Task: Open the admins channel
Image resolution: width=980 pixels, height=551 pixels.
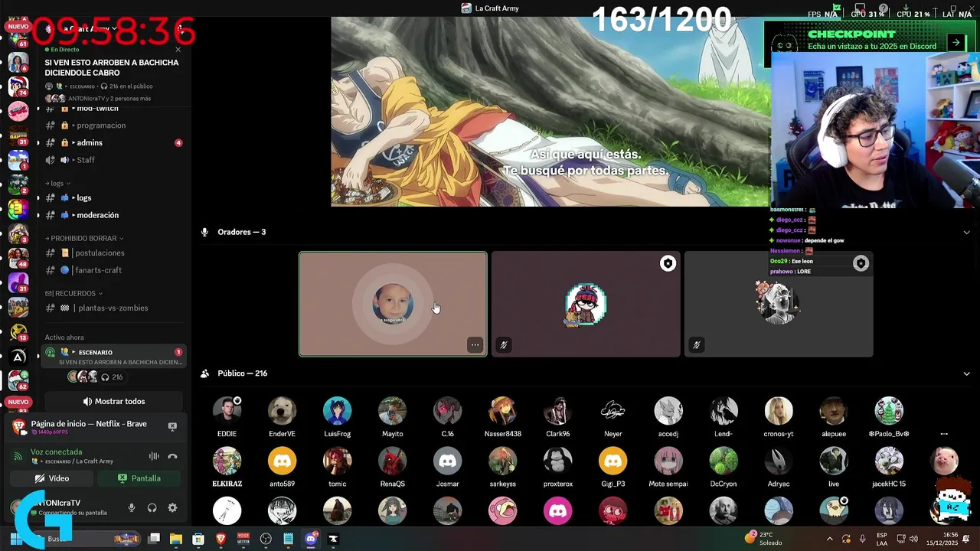Action: (113, 142)
